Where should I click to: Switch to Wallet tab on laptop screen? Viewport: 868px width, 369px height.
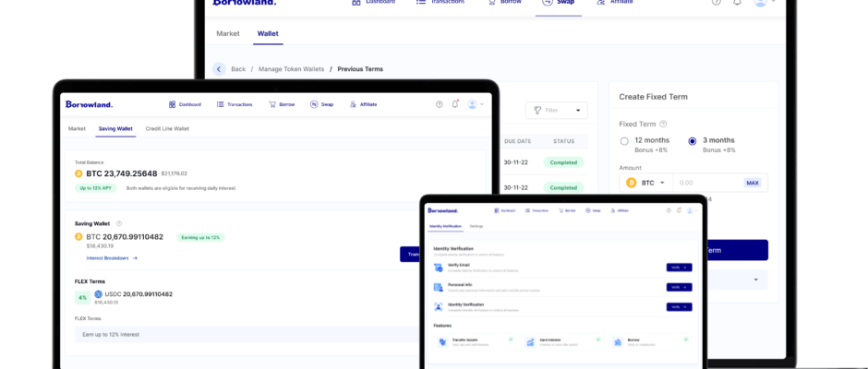pyautogui.click(x=268, y=34)
